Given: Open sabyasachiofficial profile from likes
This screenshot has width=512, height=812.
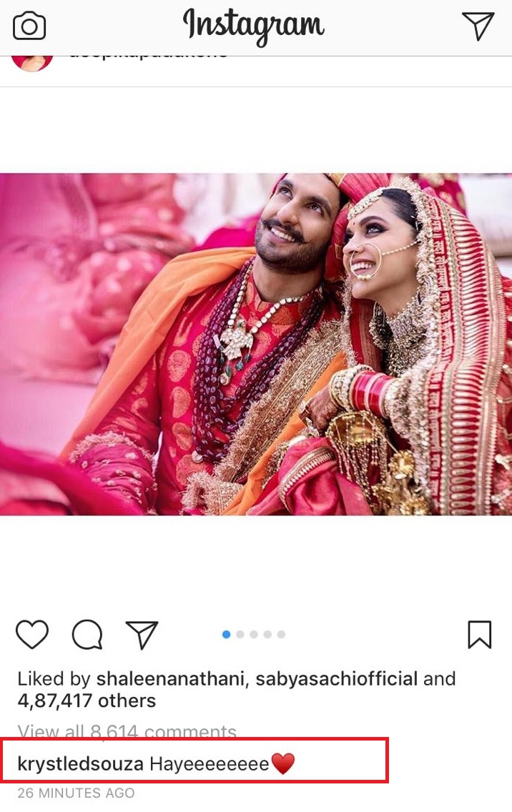Looking at the screenshot, I should point(336,679).
